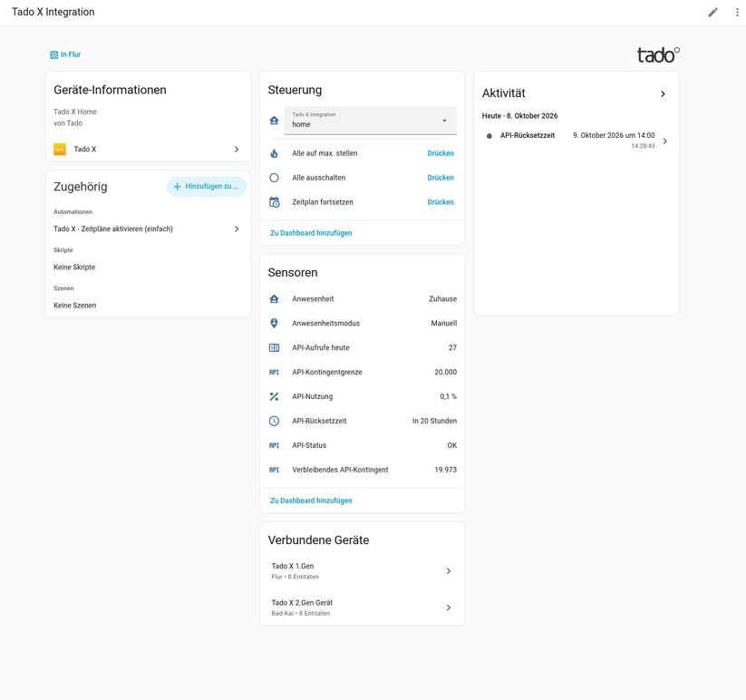Click the API-Kontingentgrenze value 20.000
Viewport: 746px width, 700px height.
(445, 372)
